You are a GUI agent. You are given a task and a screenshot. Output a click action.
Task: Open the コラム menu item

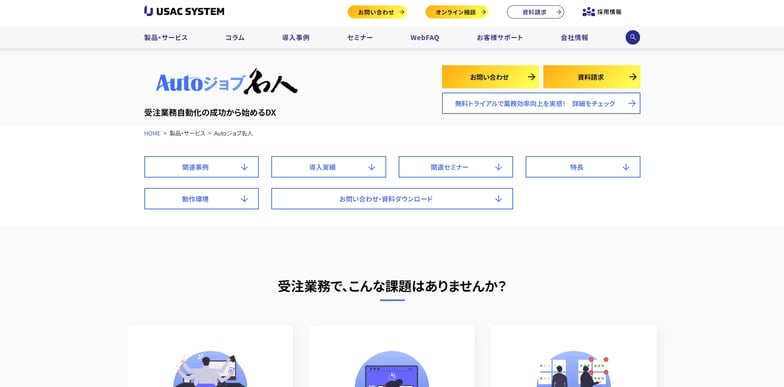(x=234, y=38)
